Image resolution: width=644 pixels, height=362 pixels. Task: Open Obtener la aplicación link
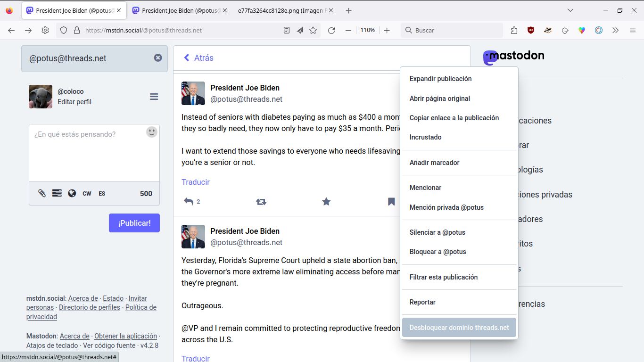pyautogui.click(x=125, y=336)
